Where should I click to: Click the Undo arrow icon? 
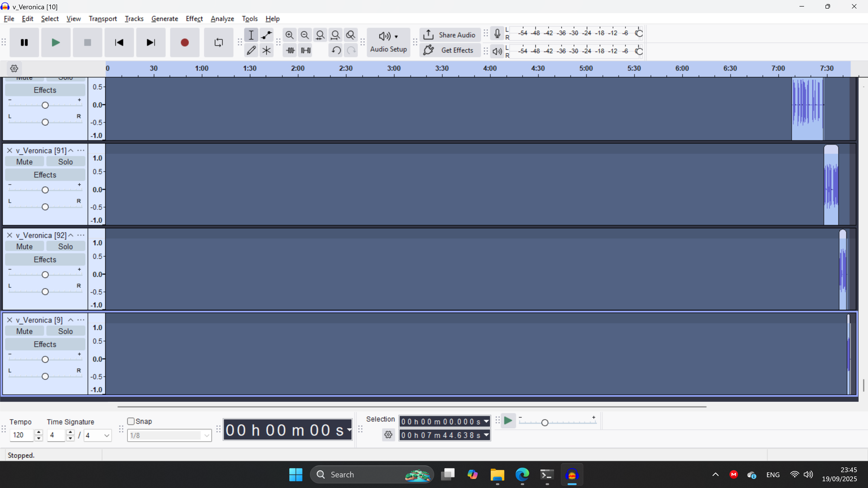click(x=336, y=51)
